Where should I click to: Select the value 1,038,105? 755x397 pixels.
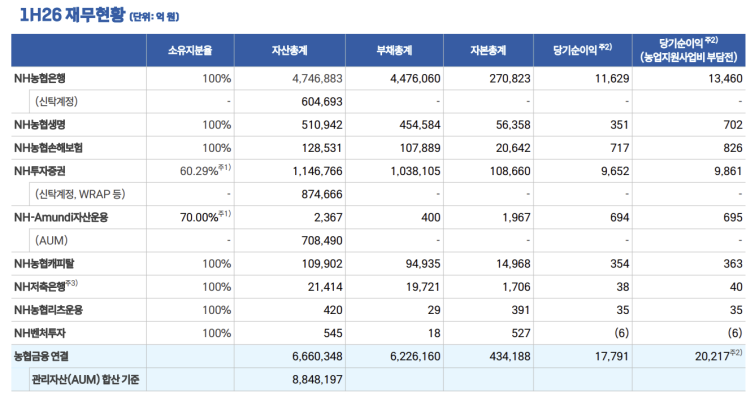(416, 171)
